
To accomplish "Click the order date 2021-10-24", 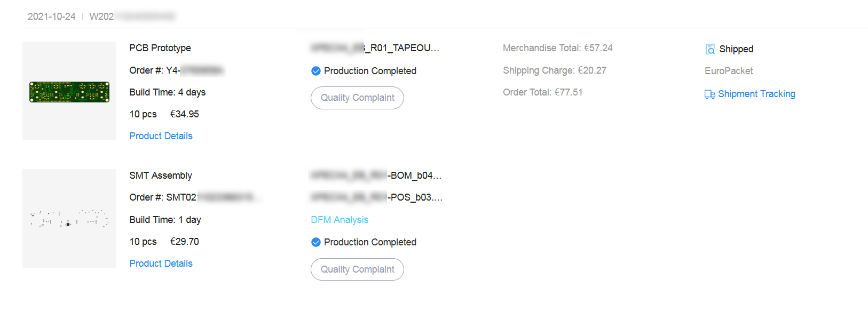I will (x=52, y=17).
